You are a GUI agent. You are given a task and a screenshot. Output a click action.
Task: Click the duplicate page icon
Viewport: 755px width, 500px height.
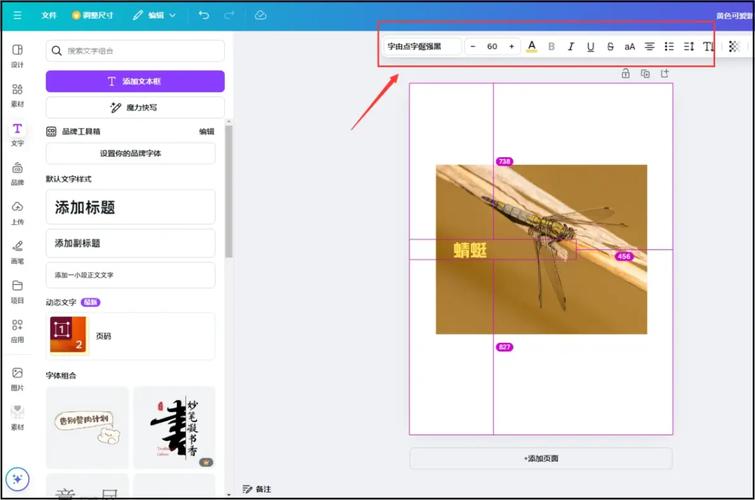pos(645,73)
